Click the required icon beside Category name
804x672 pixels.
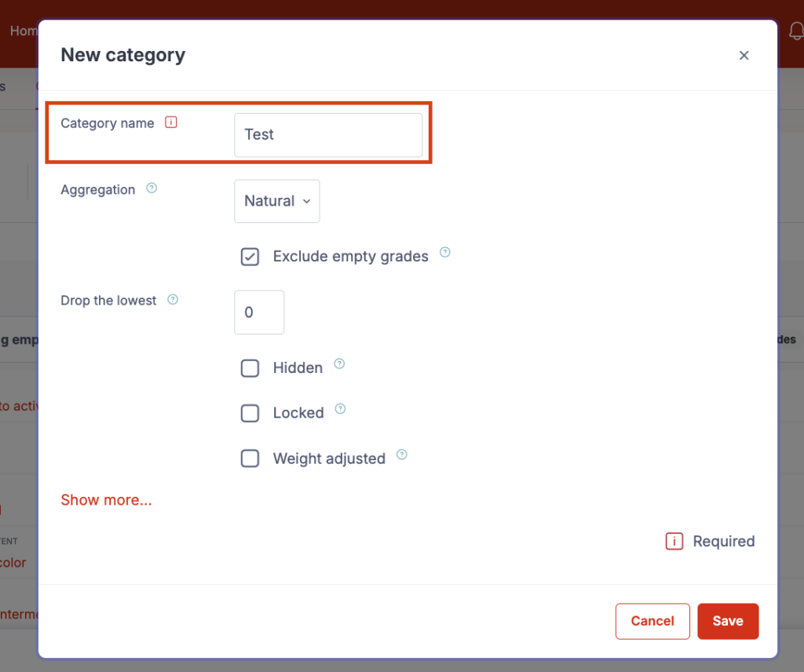(170, 122)
